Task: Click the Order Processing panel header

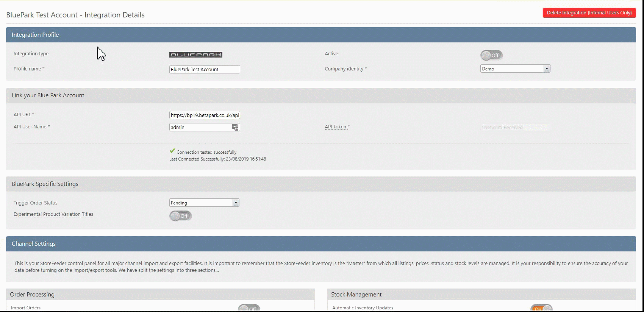Action: [x=160, y=295]
